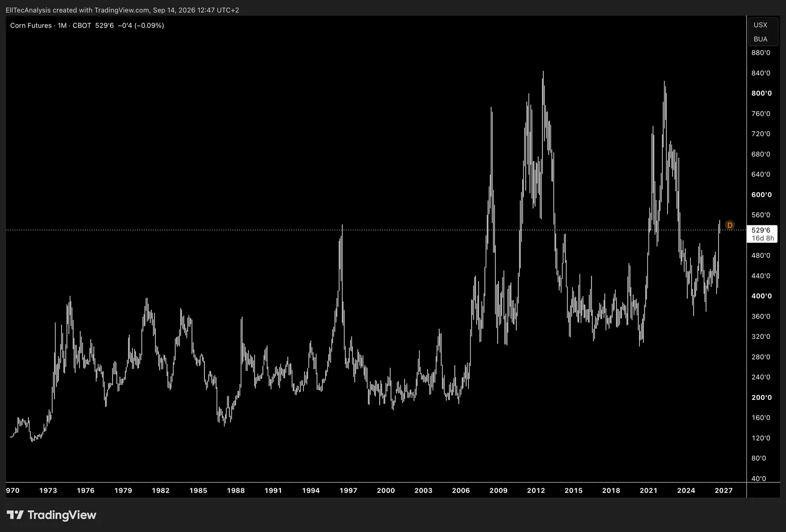Click the 40'0 price axis label
Screen dimensions: 786x532
pos(759,478)
